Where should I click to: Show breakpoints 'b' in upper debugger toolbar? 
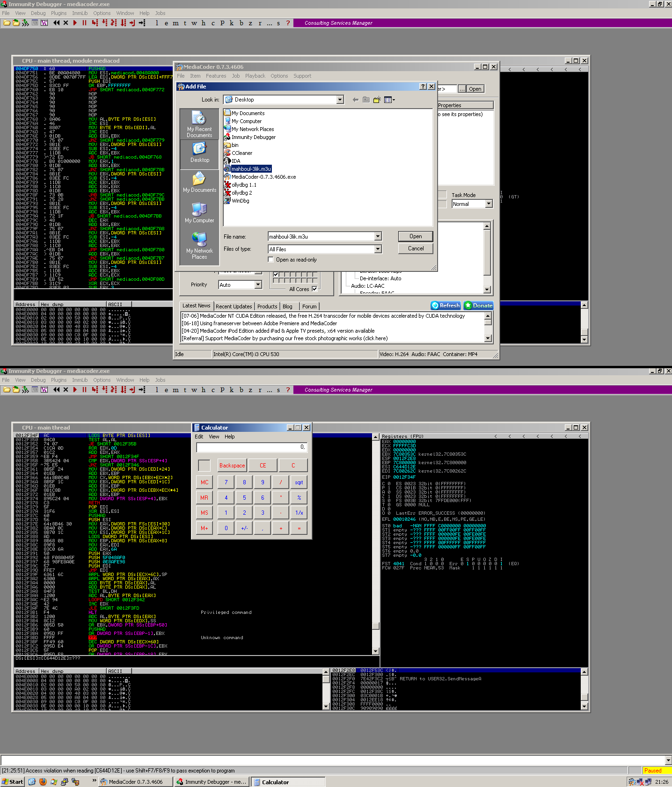pos(241,23)
